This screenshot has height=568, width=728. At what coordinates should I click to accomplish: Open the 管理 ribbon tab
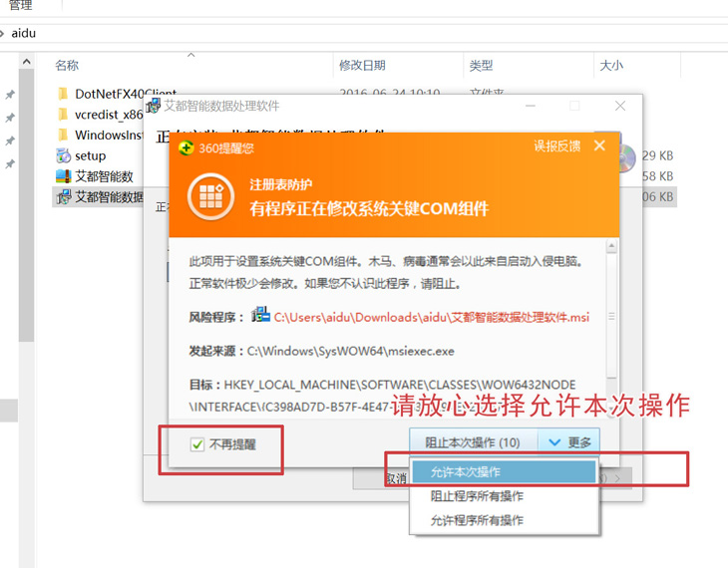20,5
